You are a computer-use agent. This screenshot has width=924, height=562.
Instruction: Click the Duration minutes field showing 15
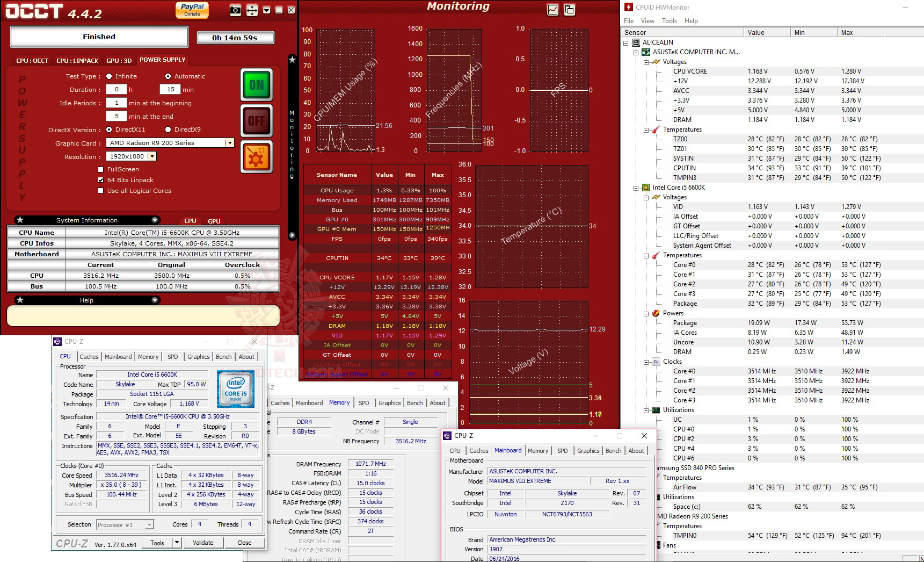[x=170, y=90]
